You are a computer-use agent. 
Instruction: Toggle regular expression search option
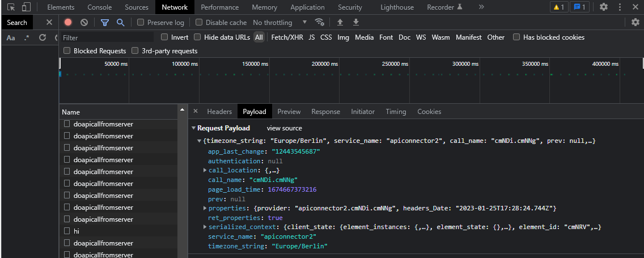[27, 38]
